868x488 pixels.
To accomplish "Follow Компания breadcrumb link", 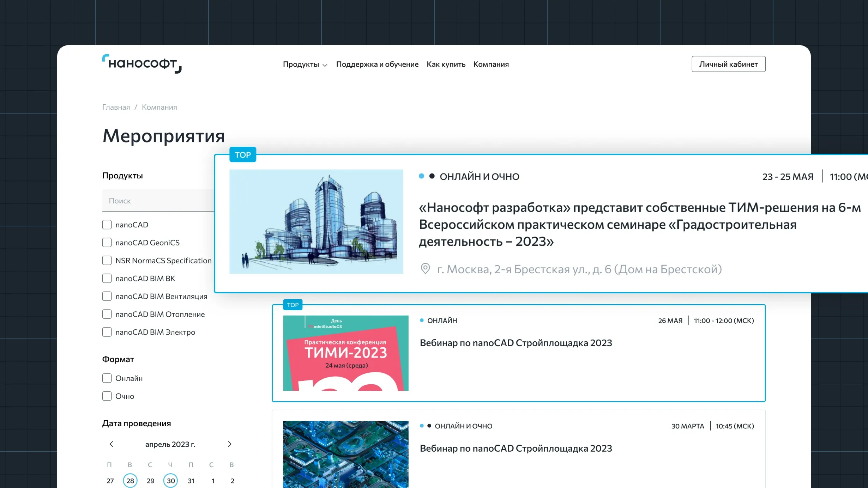I will point(159,107).
